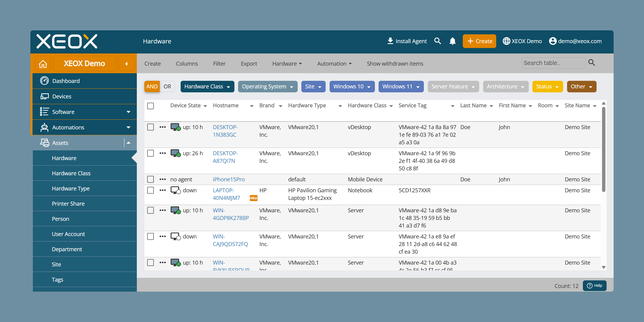
Task: Check the LAPTOP-40N4MJM7 row checkbox
Action: (x=151, y=190)
